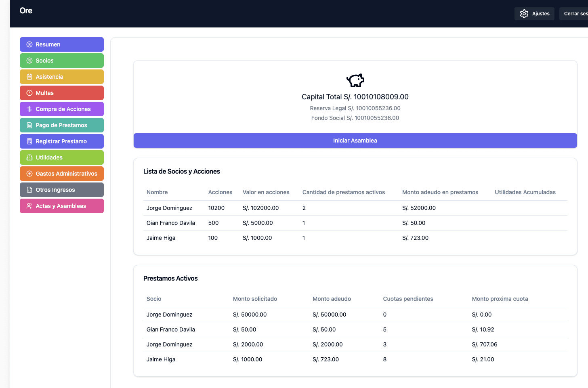The width and height of the screenshot is (588, 388).
Task: Go to the Socios section
Action: pos(62,61)
